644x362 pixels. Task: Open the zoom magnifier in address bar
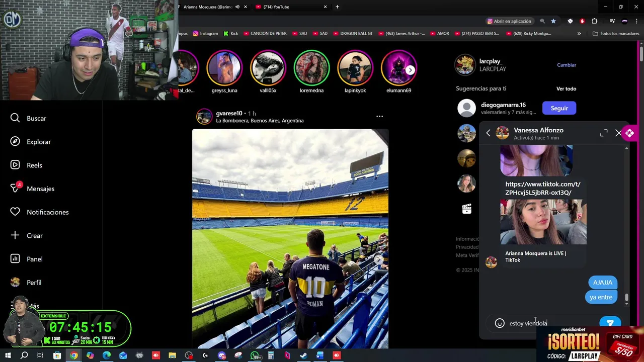[x=542, y=21]
